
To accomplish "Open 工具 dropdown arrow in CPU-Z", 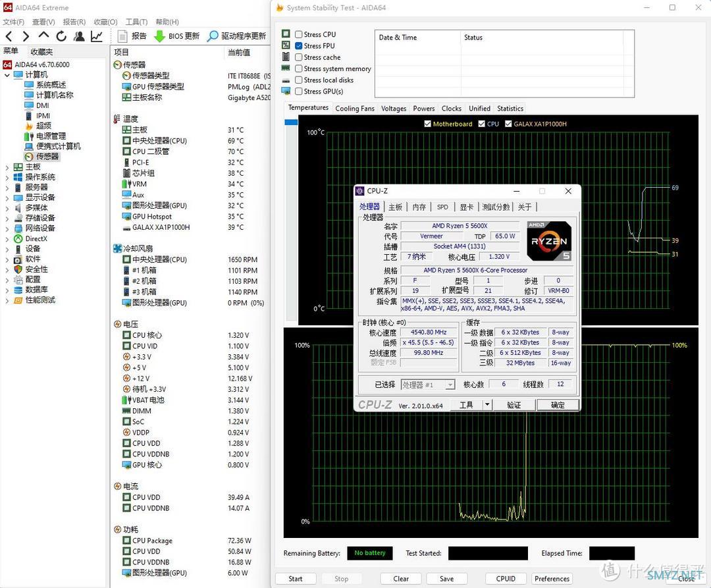I will (x=487, y=404).
